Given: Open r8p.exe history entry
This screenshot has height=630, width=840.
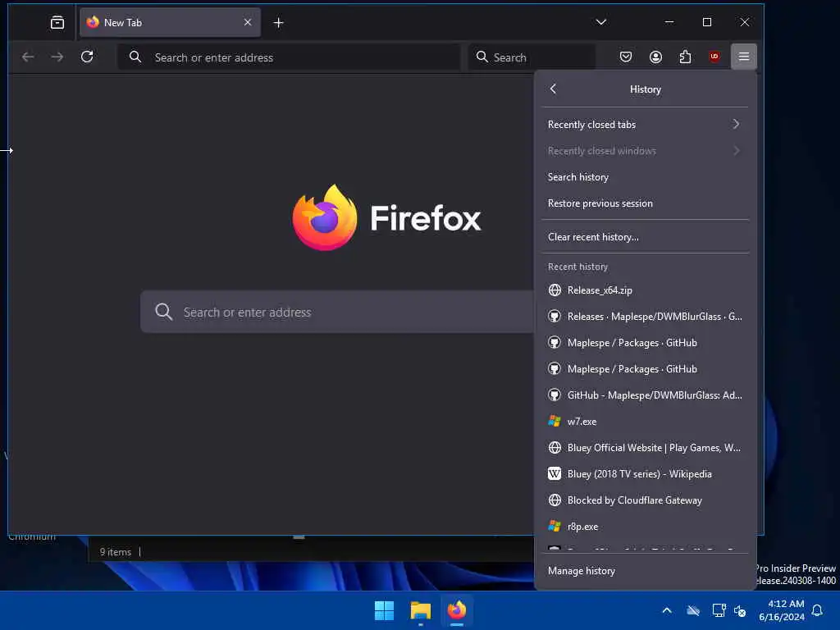Looking at the screenshot, I should tap(645, 527).
